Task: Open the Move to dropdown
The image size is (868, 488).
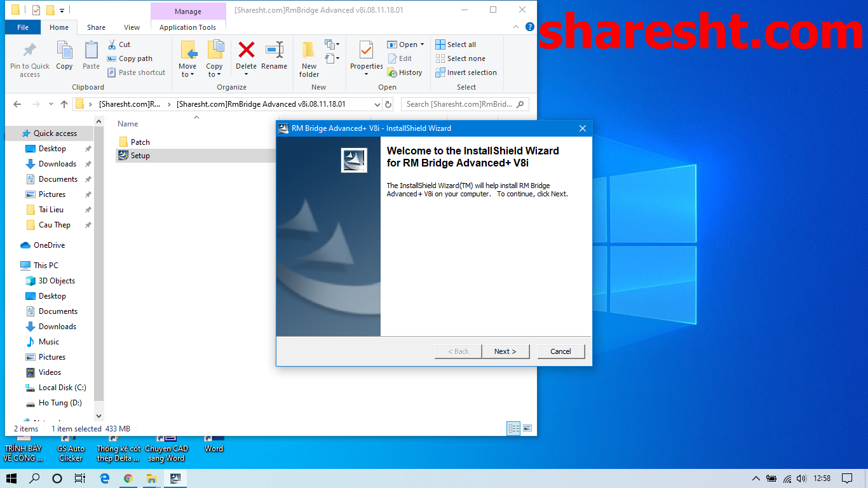Action: [187, 58]
